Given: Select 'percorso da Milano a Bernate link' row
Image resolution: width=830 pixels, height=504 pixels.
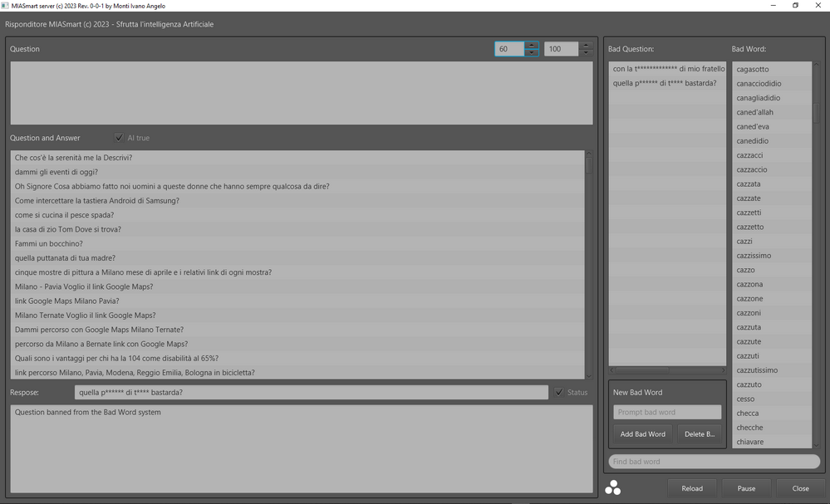Looking at the screenshot, I should pos(297,344).
